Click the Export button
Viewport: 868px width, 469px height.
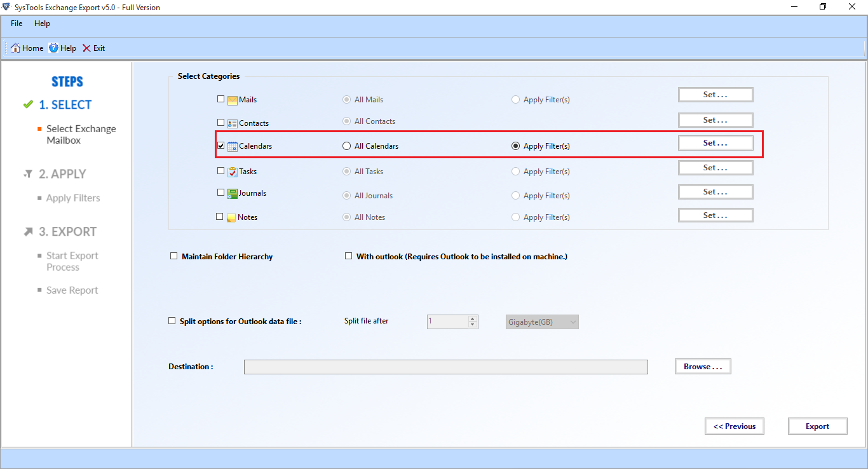click(817, 426)
